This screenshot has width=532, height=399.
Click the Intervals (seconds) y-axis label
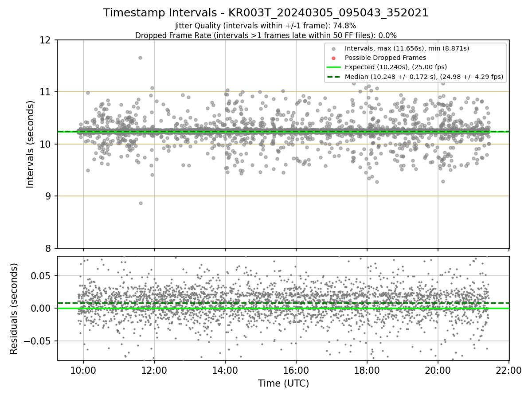[31, 144]
